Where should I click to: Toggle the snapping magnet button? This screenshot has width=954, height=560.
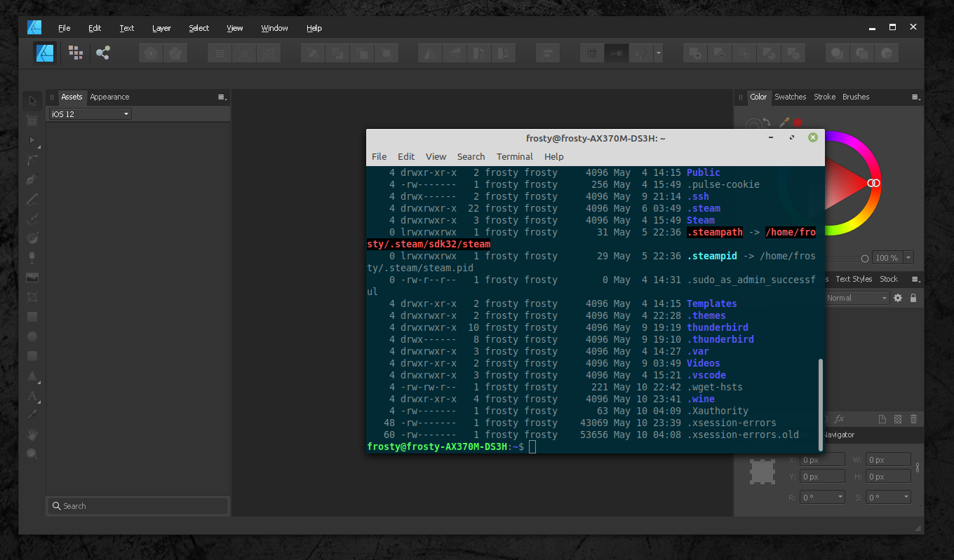click(x=639, y=53)
